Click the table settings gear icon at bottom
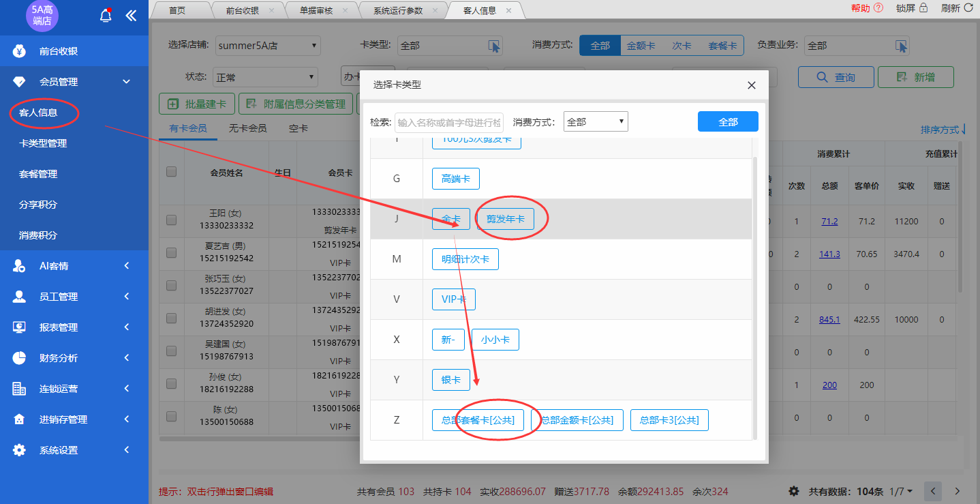This screenshot has width=980, height=504. tap(794, 491)
